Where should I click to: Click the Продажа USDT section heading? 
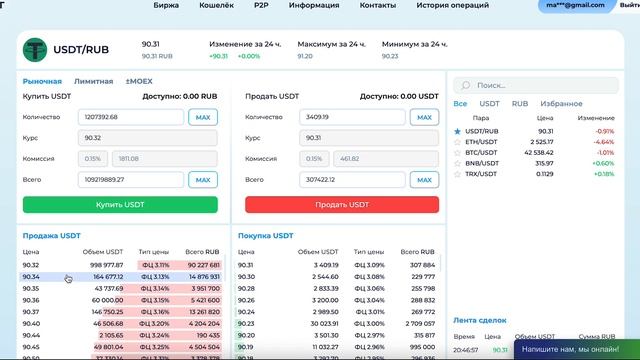pyautogui.click(x=51, y=236)
